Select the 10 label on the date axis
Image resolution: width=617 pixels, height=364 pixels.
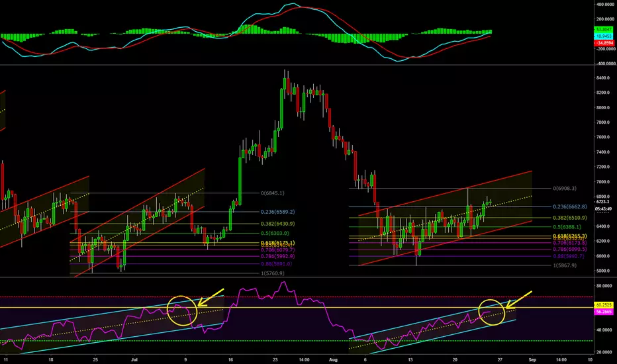click(x=591, y=359)
